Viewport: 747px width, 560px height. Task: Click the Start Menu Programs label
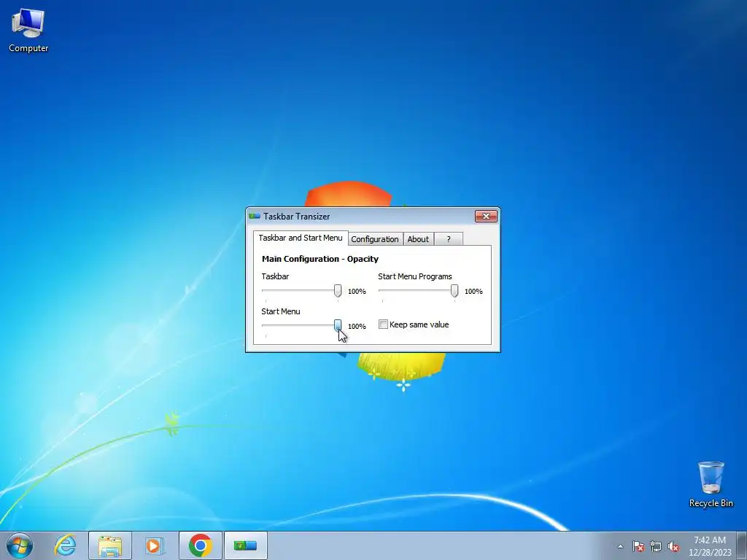pos(415,276)
